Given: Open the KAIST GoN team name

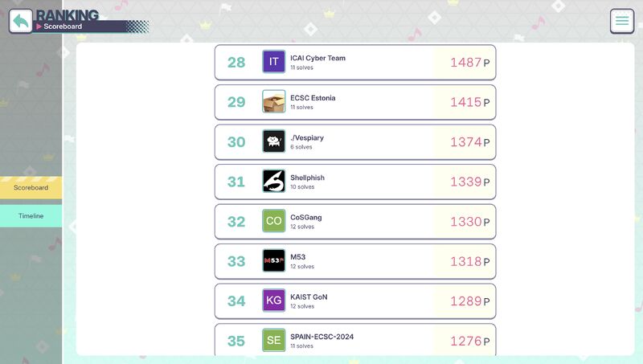Looking at the screenshot, I should (x=309, y=297).
